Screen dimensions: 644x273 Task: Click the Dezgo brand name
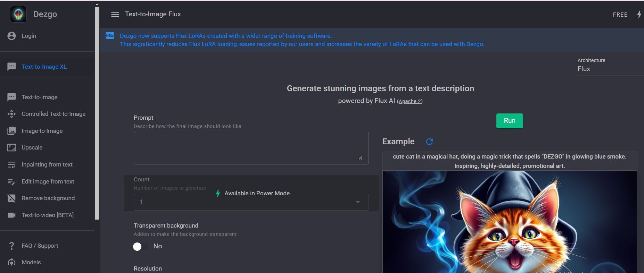point(45,14)
